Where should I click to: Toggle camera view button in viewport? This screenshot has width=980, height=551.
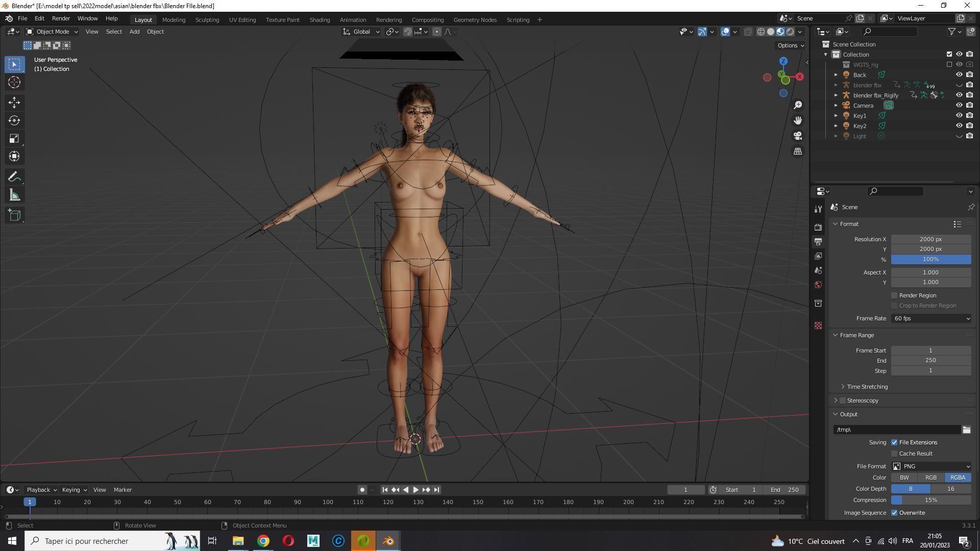(x=798, y=136)
